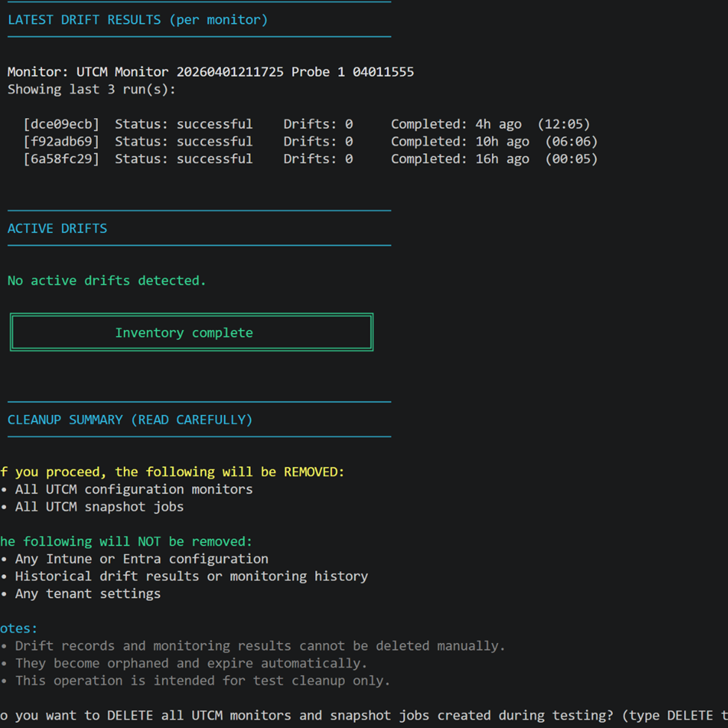Screen dimensions: 728x728
Task: Click the ACTIVE DRIFTS section heading
Action: (57, 228)
